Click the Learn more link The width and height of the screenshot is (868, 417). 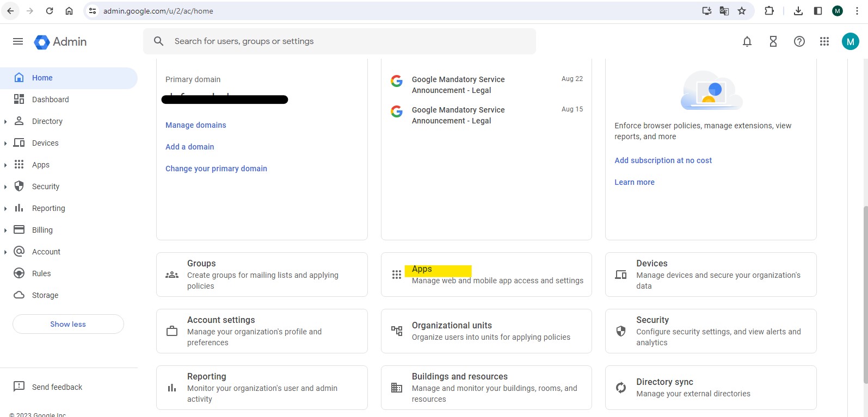[x=635, y=182]
